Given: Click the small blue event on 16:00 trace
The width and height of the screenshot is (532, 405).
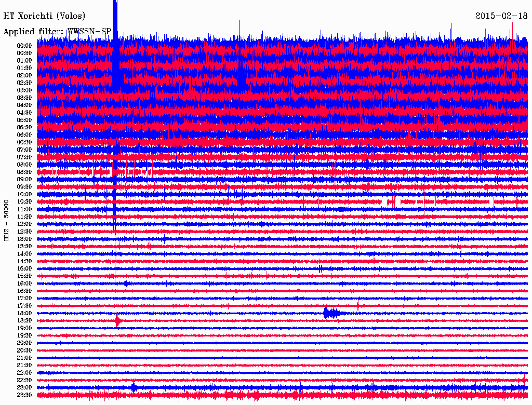Looking at the screenshot, I should (126, 283).
